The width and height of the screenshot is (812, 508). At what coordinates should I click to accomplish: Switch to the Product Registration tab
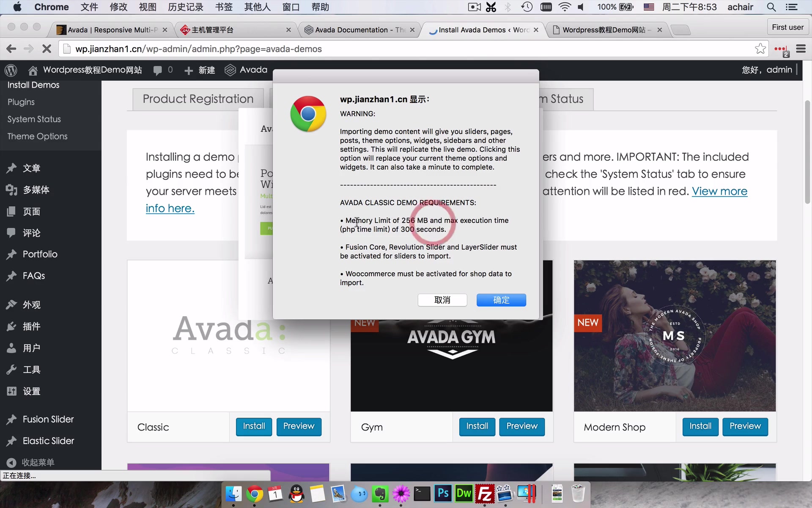coord(198,99)
